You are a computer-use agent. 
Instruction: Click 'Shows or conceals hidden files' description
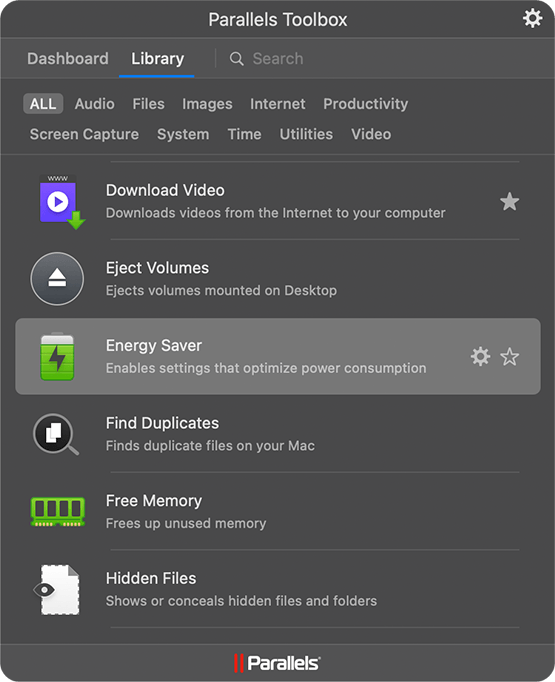click(241, 601)
